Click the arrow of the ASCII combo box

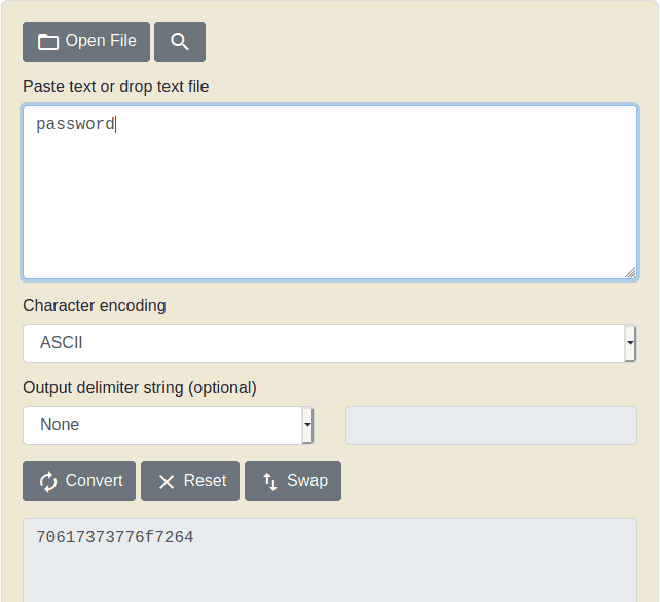[630, 343]
